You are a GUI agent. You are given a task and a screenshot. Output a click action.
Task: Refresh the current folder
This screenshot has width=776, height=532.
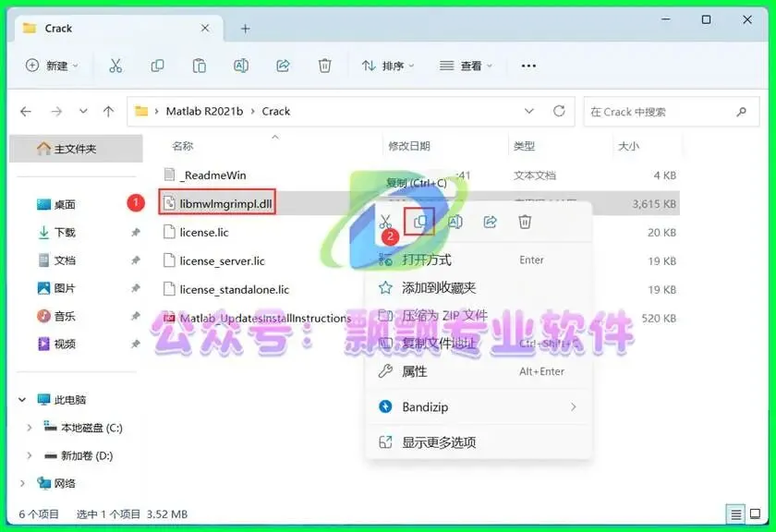tap(559, 111)
